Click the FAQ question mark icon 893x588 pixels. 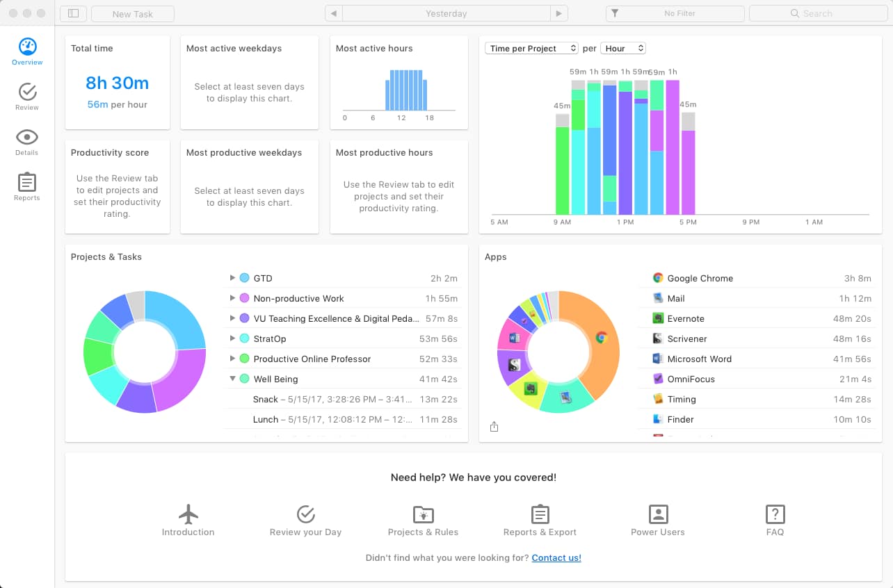[775, 514]
